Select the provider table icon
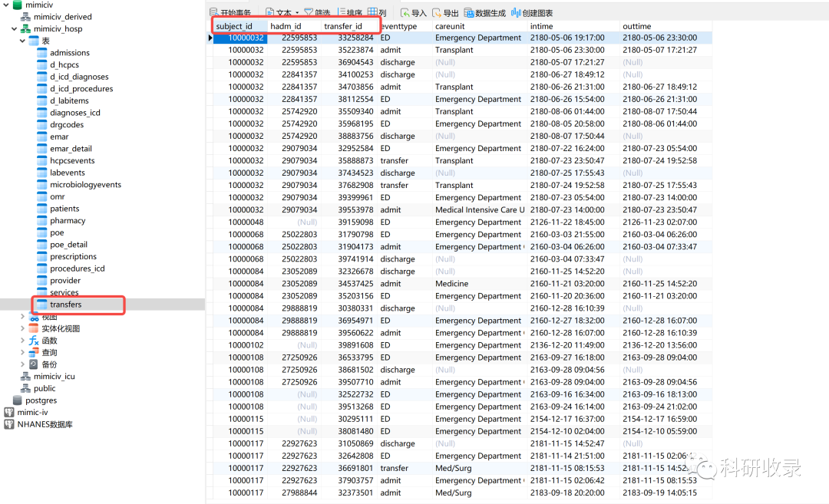Viewport: 829px width, 504px height. 41,281
